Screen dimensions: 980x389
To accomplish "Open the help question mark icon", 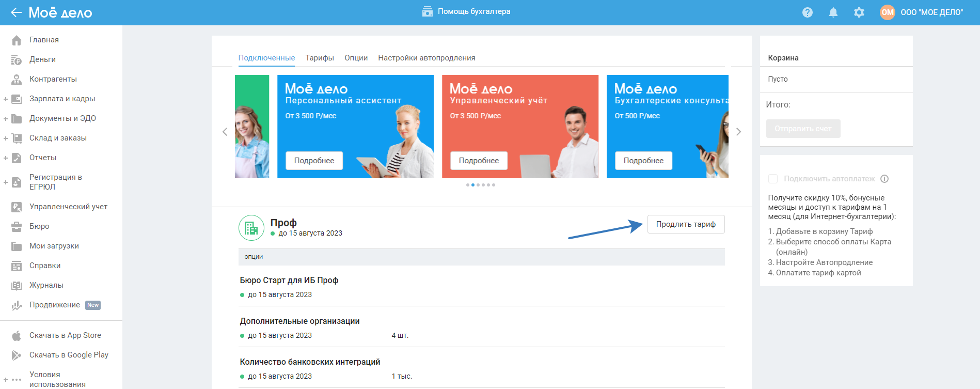I will [x=808, y=12].
